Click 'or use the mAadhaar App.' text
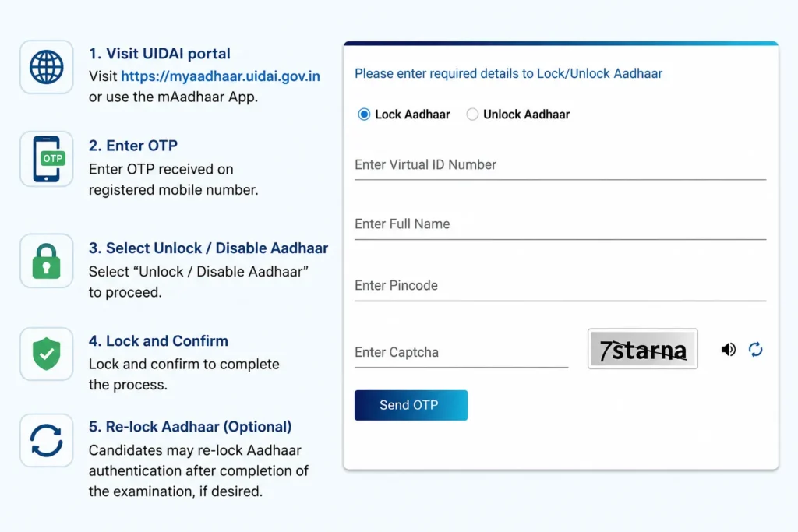This screenshot has width=798, height=532. [173, 97]
